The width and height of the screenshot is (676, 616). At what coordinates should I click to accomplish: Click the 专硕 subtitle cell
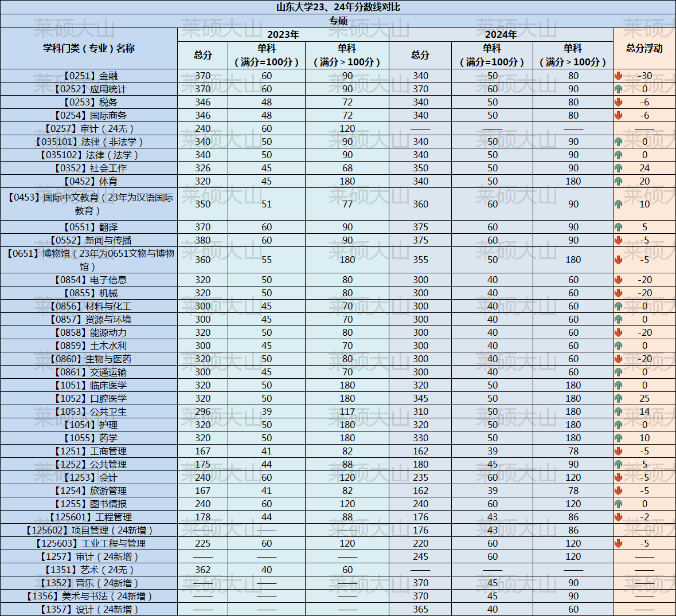pyautogui.click(x=338, y=21)
